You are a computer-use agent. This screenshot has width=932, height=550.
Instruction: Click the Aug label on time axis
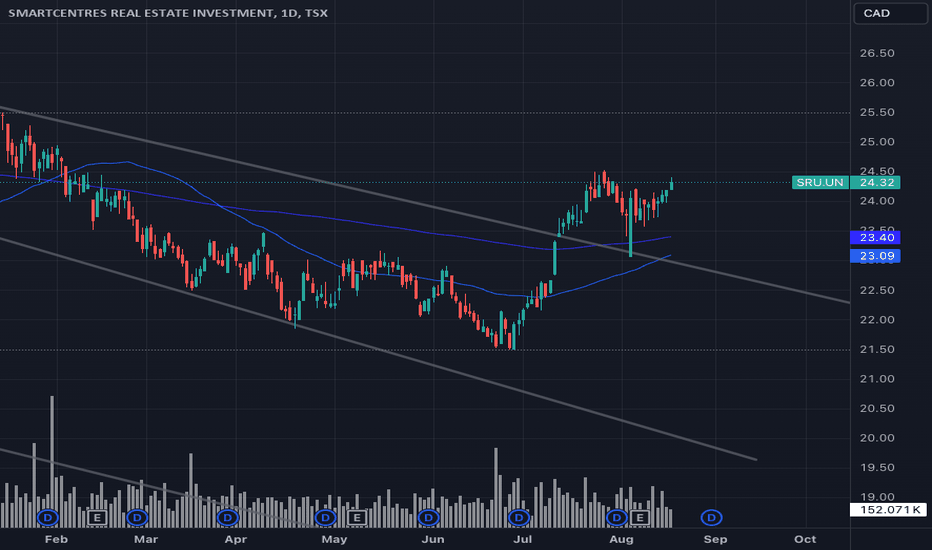(x=621, y=539)
